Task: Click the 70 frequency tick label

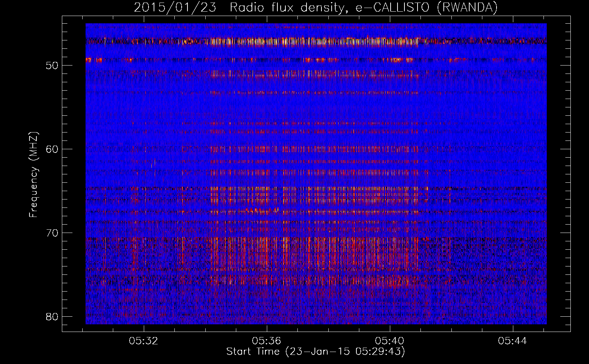Action: point(52,233)
